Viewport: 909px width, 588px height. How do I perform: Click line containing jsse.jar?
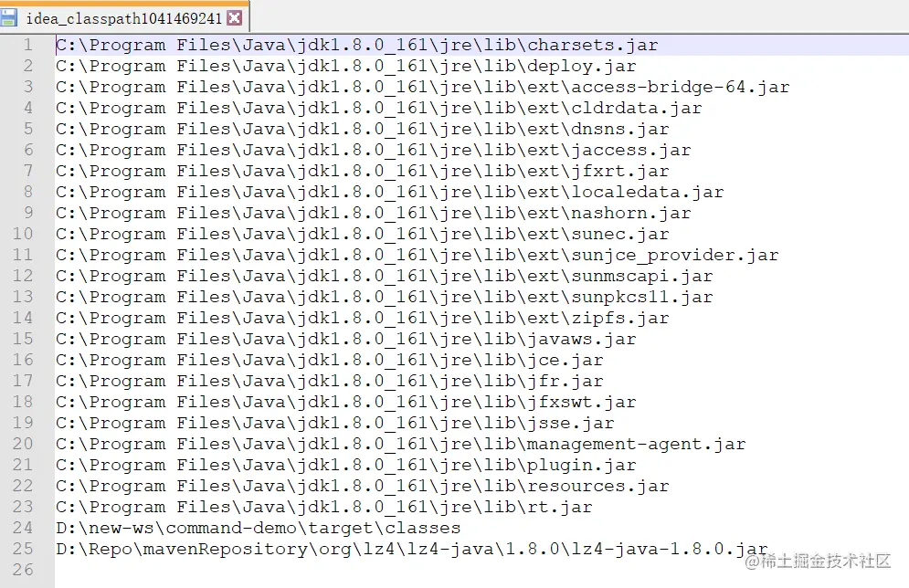[335, 423]
